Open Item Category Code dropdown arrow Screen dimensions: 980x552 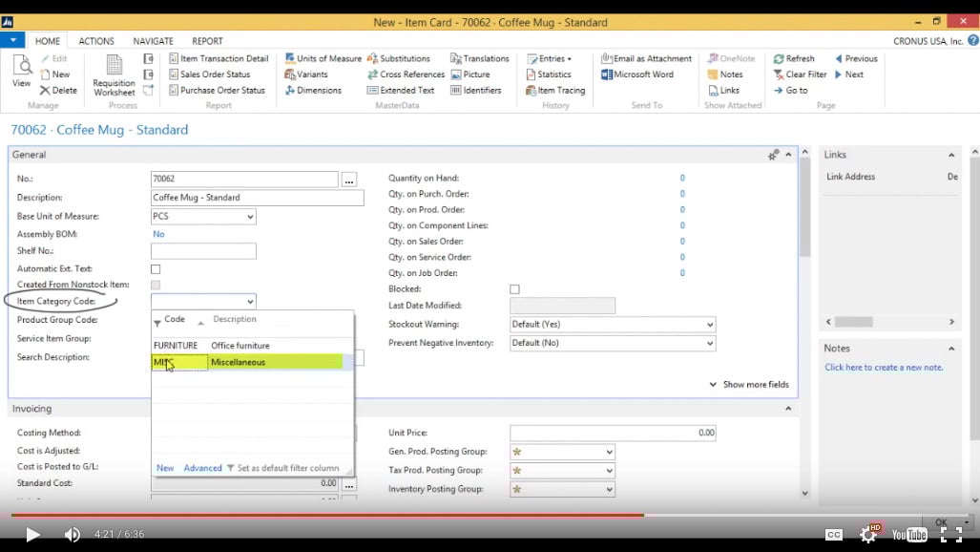(x=249, y=302)
